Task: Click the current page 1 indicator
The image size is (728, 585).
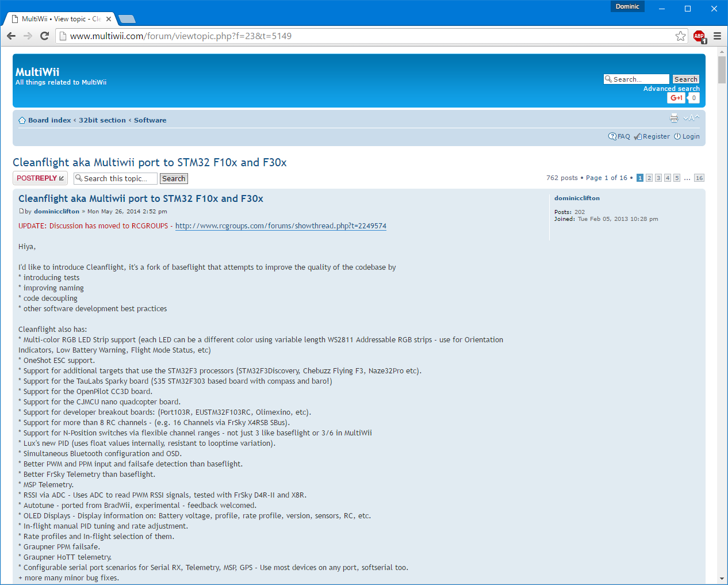Action: pyautogui.click(x=640, y=178)
